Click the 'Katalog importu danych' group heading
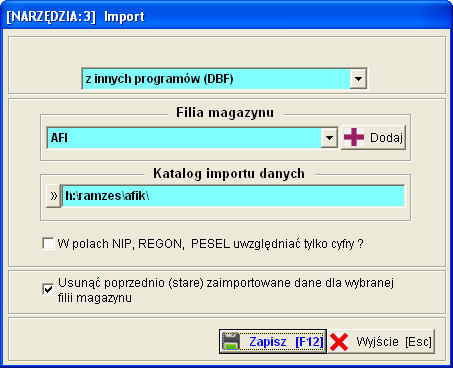Screen dimensions: 453x368 [x=229, y=174]
